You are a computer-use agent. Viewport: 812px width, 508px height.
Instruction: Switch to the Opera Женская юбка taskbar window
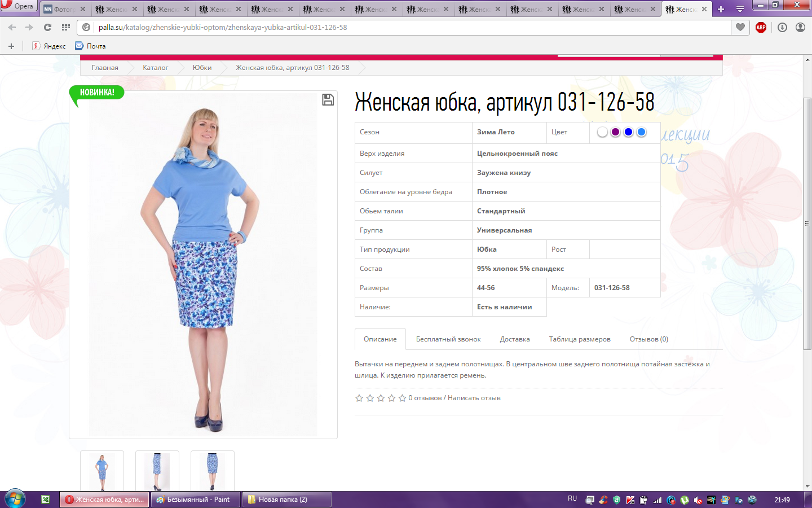tap(105, 500)
